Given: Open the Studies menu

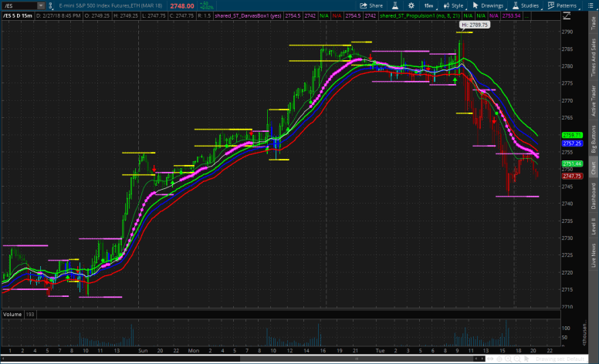Looking at the screenshot, I should tap(526, 5).
